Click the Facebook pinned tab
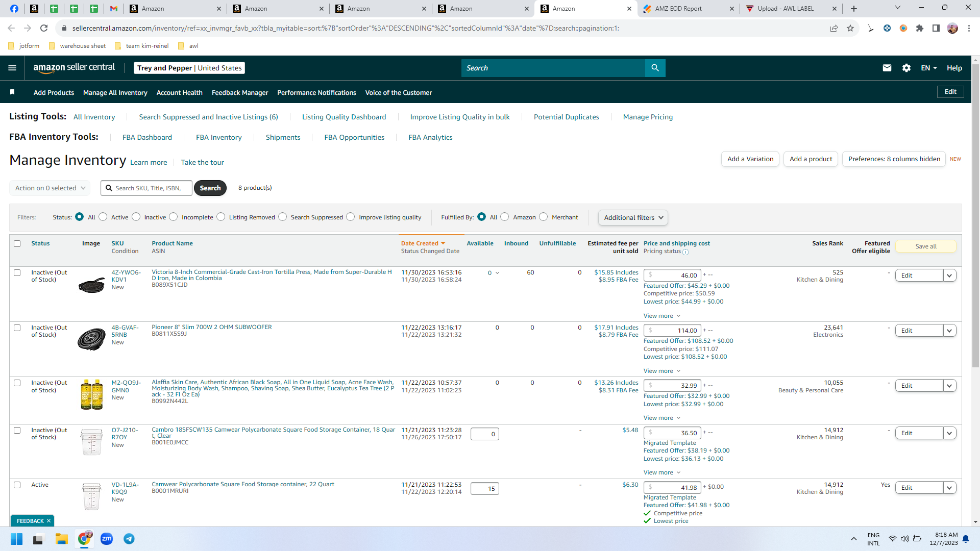The height and width of the screenshot is (551, 980). (x=14, y=8)
